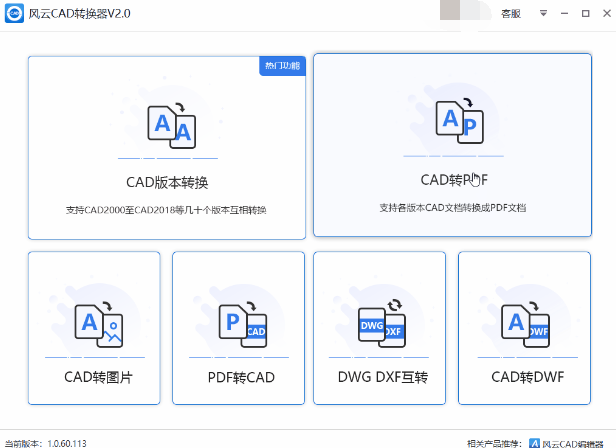Screen dimensions: 616x448
Task: Click the CAD转图片 picture icon
Action: 99,324
